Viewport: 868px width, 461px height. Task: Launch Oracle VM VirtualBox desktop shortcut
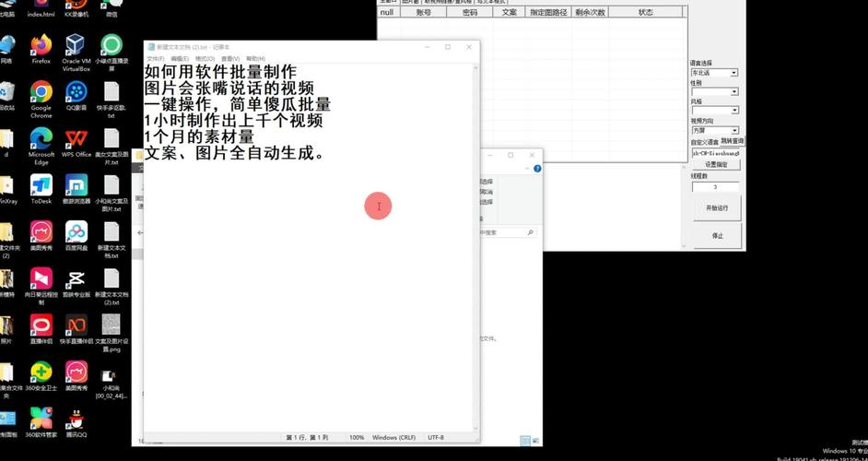coord(76,45)
